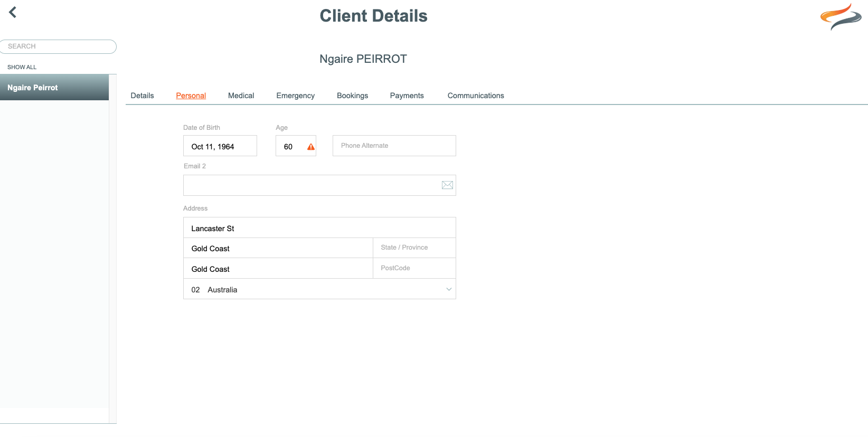The image size is (868, 437).
Task: Switch to the Payments tab
Action: tap(407, 96)
